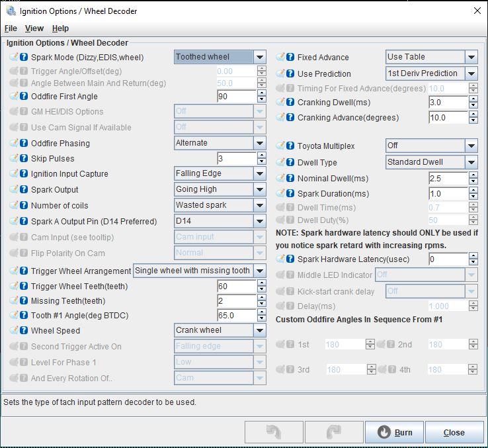488x448 pixels.
Task: Click the help icon next to Fixed Advance
Action: point(290,58)
